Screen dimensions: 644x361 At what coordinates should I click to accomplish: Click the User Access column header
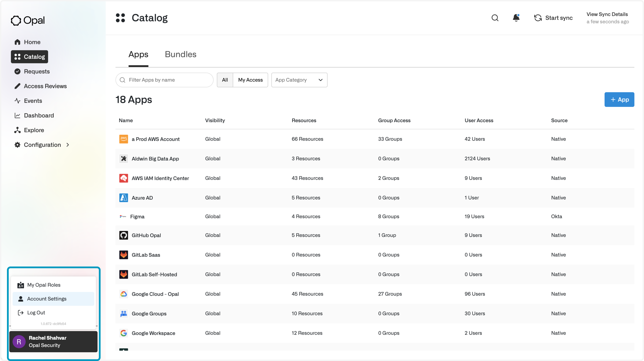pyautogui.click(x=479, y=120)
